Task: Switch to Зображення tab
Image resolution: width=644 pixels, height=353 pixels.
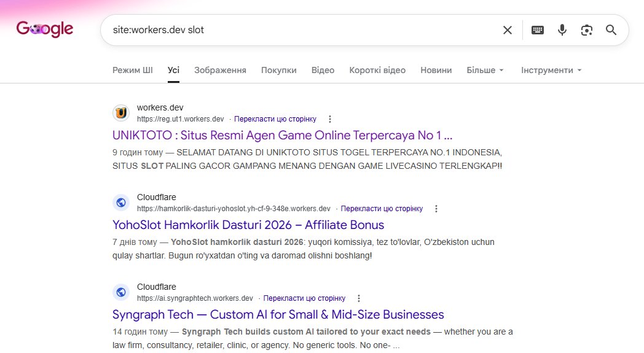Action: tap(220, 70)
